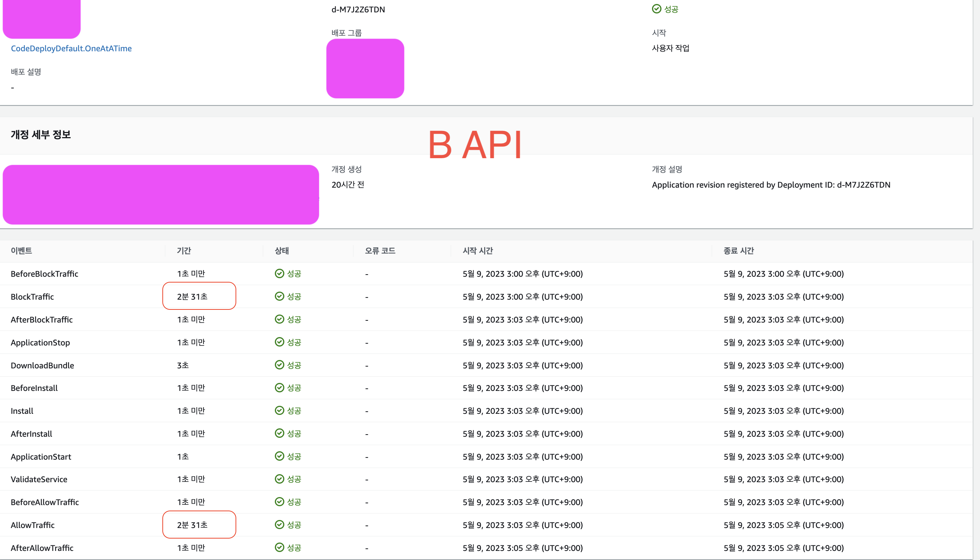This screenshot has height=560, width=980.
Task: Click the deployment status success icon at top
Action: (657, 9)
